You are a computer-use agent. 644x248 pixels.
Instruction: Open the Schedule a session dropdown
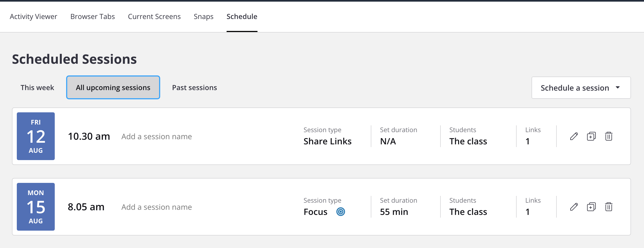(x=581, y=88)
